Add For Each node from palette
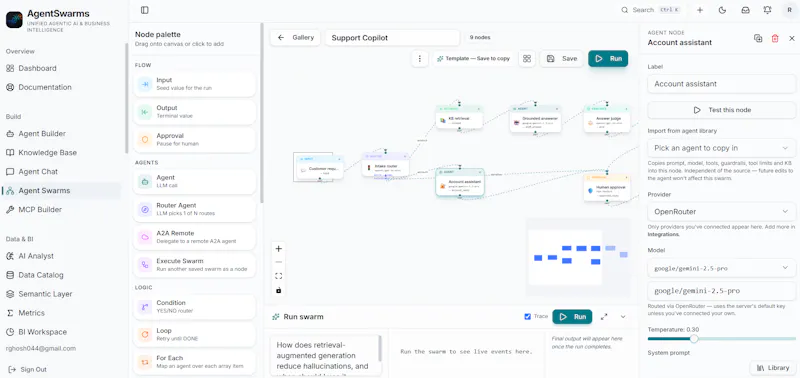This screenshot has height=378, width=800. [x=194, y=362]
